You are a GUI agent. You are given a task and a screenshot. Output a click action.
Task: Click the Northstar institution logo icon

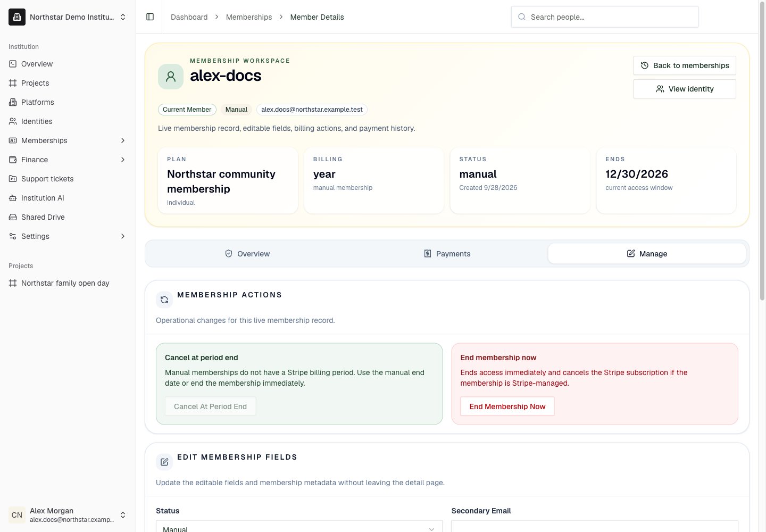pyautogui.click(x=17, y=17)
